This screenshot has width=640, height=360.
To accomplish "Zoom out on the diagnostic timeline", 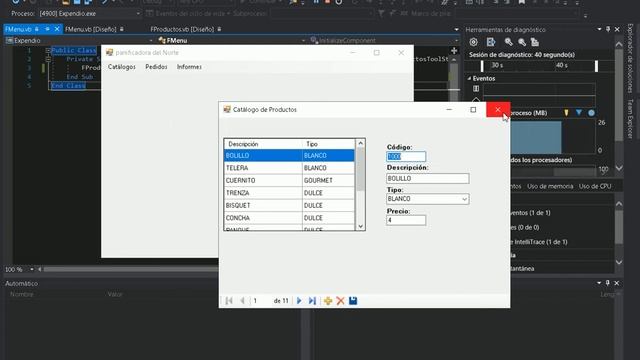I will click(522, 42).
